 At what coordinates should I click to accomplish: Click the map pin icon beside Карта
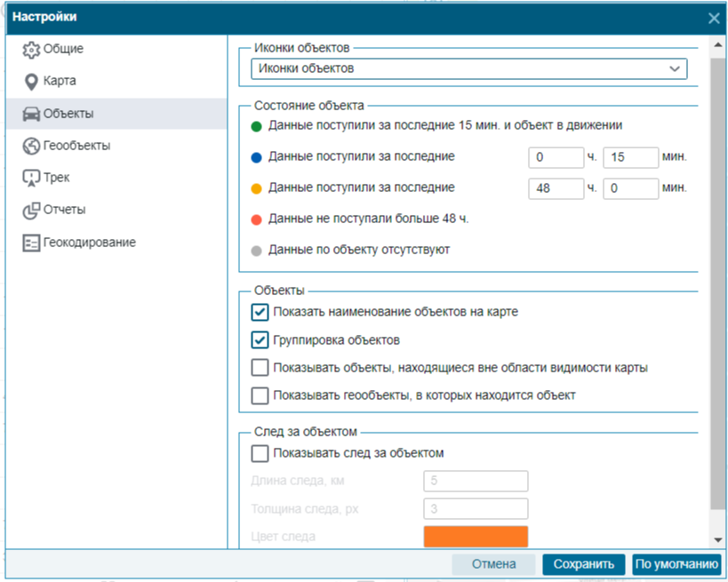click(31, 82)
